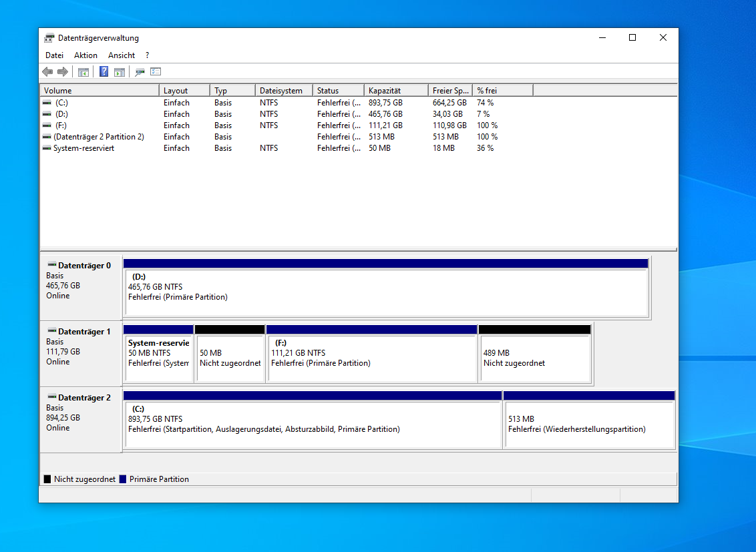Image resolution: width=756 pixels, height=552 pixels.
Task: Click the drive icon beside volume (F:)
Action: 47,125
